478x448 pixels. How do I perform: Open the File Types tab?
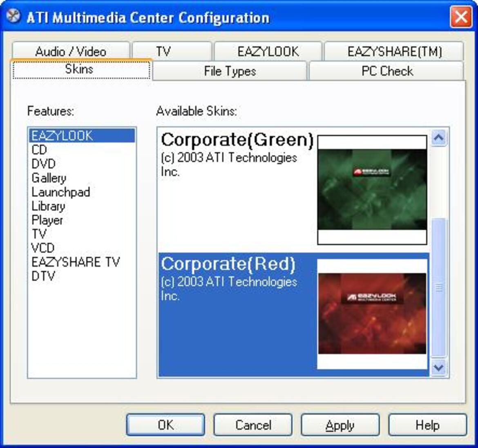[x=230, y=71]
